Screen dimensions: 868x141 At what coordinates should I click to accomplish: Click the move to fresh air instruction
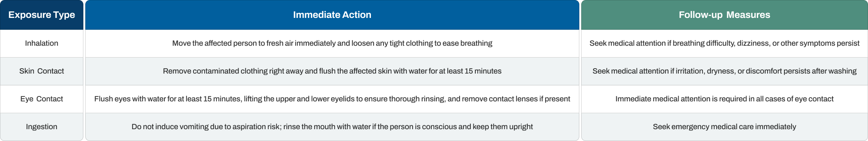coord(332,43)
